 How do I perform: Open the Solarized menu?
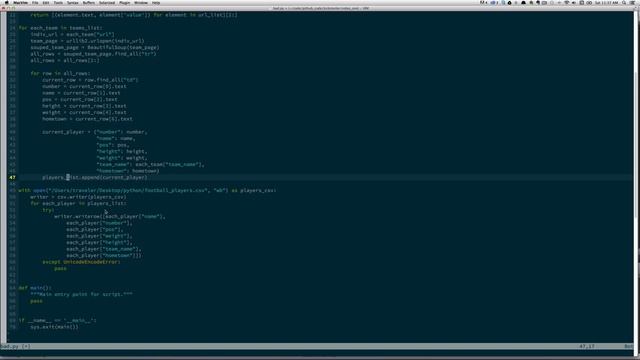coord(107,2)
